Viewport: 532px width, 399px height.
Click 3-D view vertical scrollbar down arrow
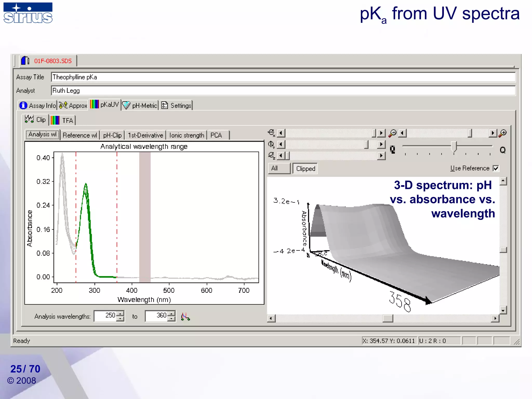[x=503, y=310]
